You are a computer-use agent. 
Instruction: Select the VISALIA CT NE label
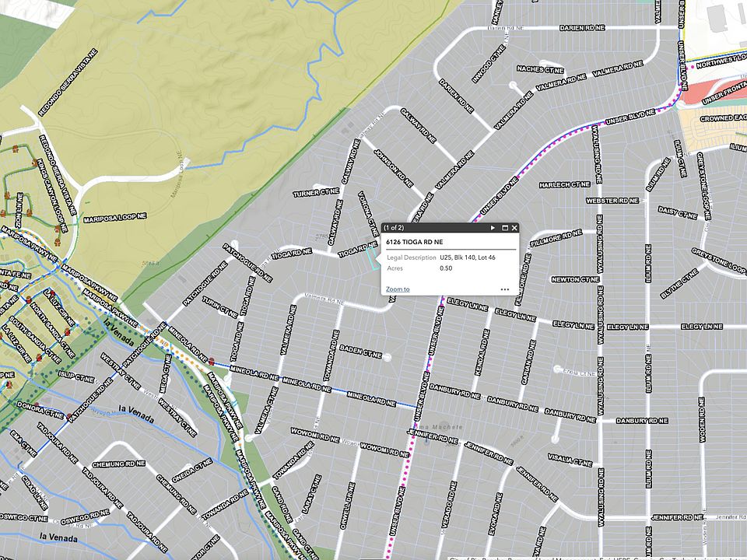click(570, 460)
